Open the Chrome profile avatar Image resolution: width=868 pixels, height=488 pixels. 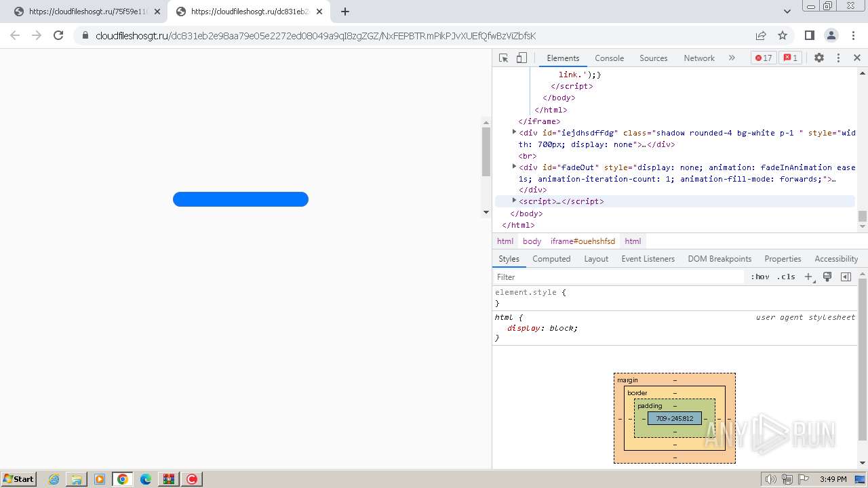tap(831, 35)
